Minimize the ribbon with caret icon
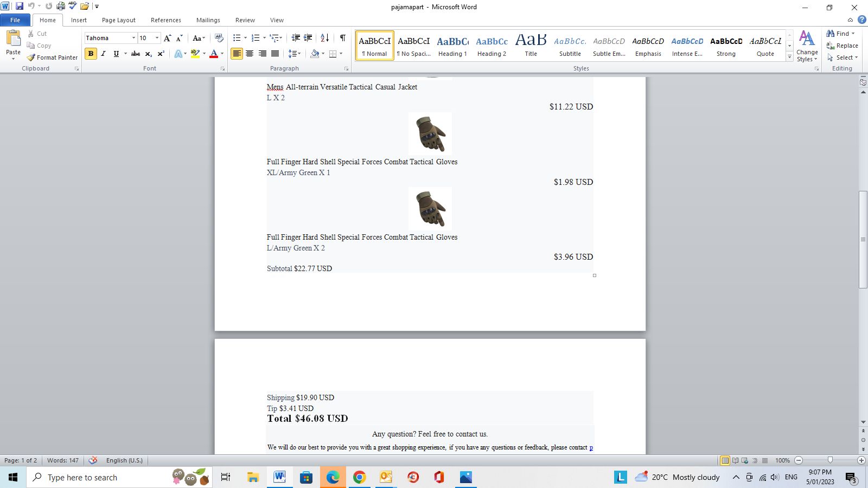The height and width of the screenshot is (488, 868). click(x=850, y=20)
